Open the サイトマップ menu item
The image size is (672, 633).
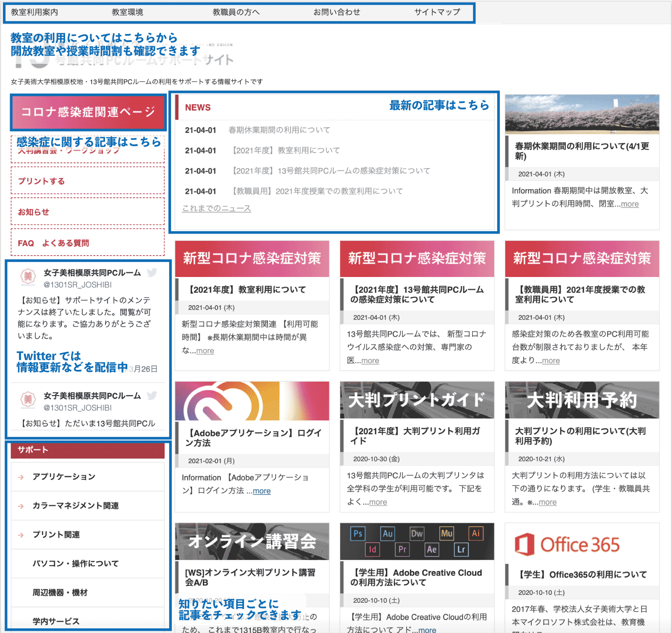[437, 12]
